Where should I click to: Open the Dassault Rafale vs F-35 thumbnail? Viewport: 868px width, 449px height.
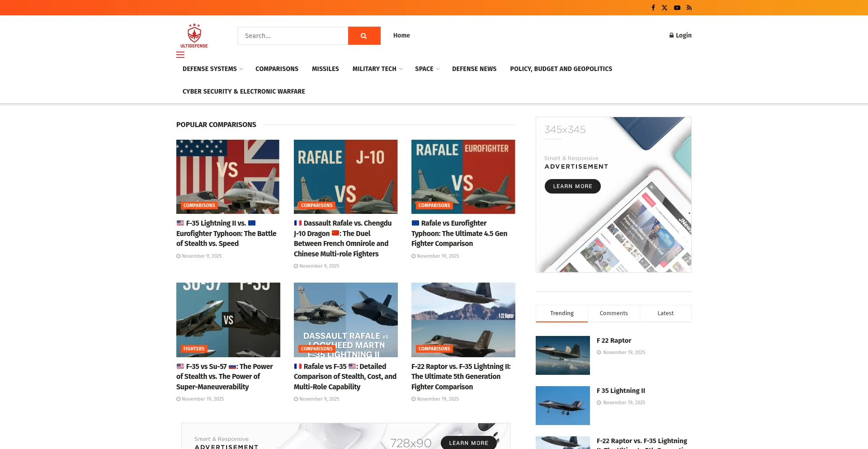346,320
